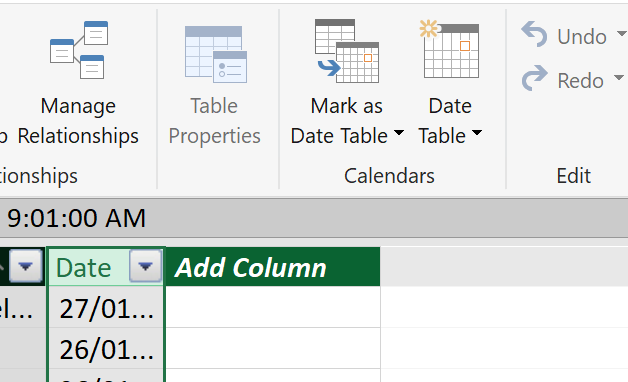Click the Redo arrow icon
Viewport: 628px width, 382px height.
[534, 78]
